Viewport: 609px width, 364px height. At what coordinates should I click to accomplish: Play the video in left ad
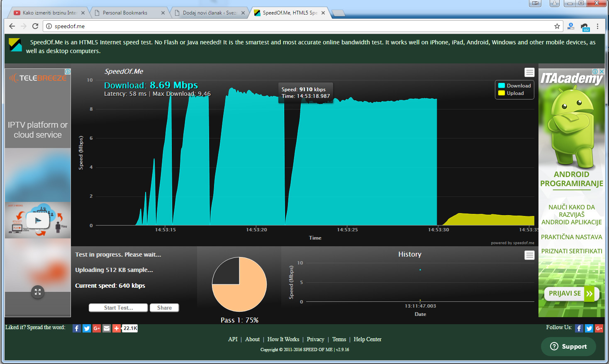click(x=38, y=220)
